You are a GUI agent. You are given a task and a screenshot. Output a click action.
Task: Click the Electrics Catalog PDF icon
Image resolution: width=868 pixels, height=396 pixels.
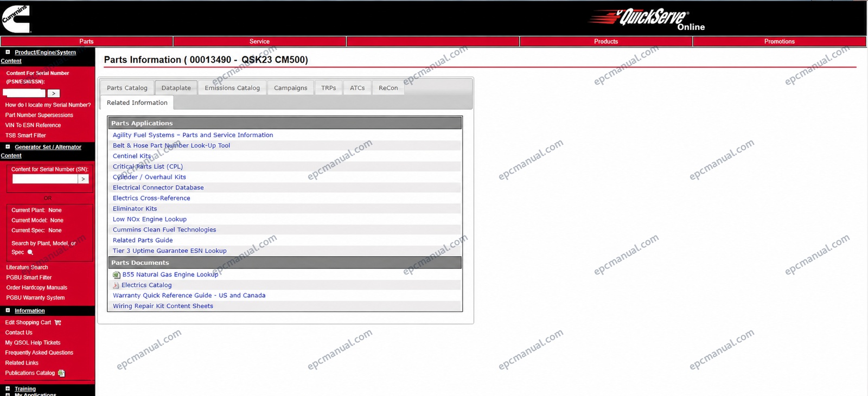116,285
